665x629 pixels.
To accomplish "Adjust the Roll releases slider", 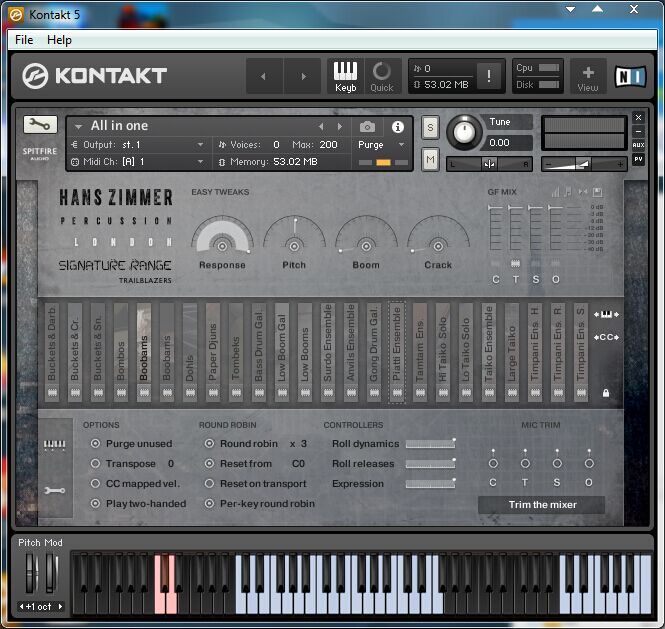I will pos(430,464).
